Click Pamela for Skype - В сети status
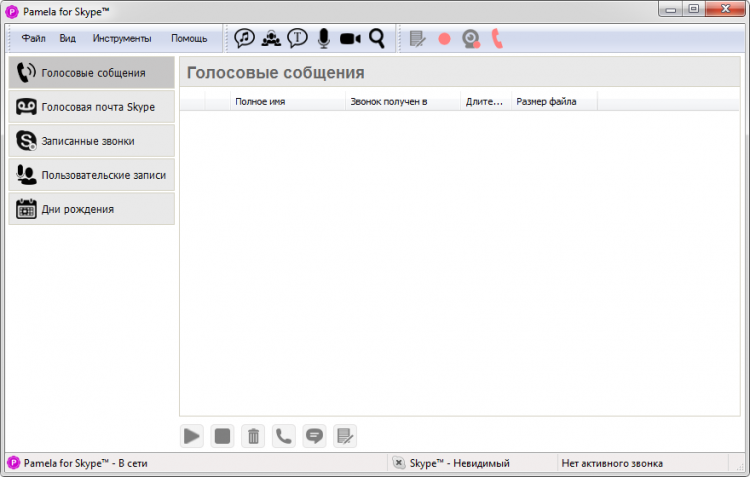The image size is (750, 477). (x=86, y=463)
